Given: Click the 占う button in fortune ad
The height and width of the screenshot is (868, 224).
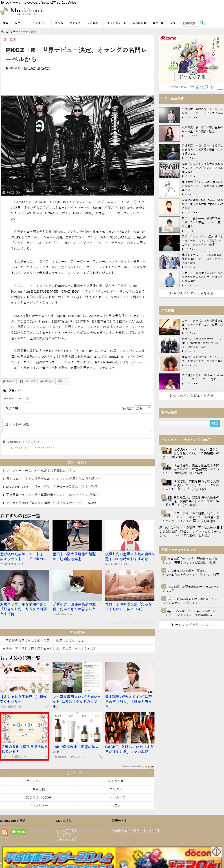Looking at the screenshot, I should tap(24, 735).
